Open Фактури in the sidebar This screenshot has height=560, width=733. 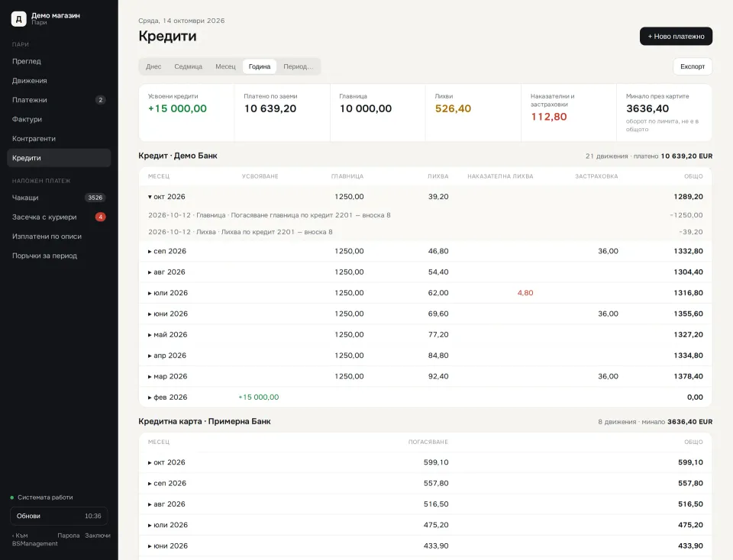coord(59,120)
